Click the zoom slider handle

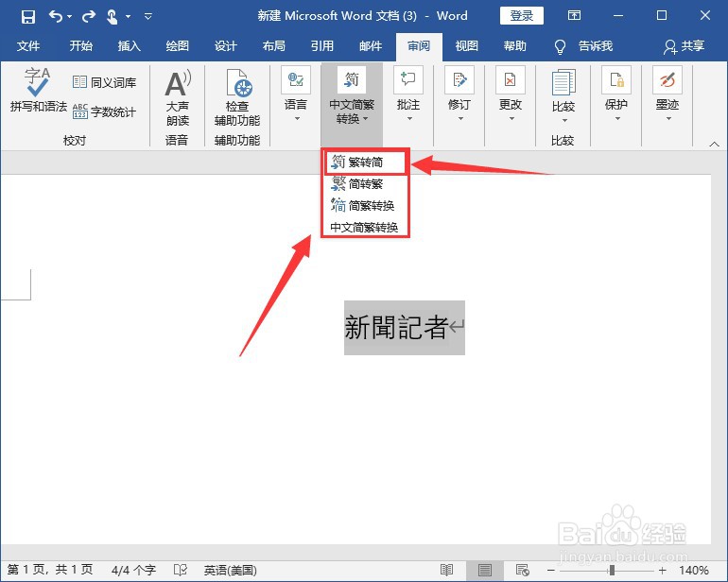point(613,570)
